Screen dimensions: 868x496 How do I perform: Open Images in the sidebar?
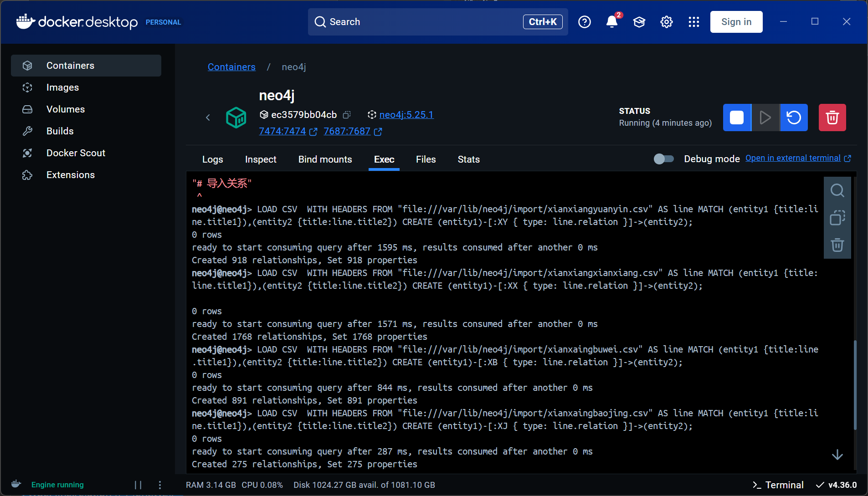pos(86,87)
